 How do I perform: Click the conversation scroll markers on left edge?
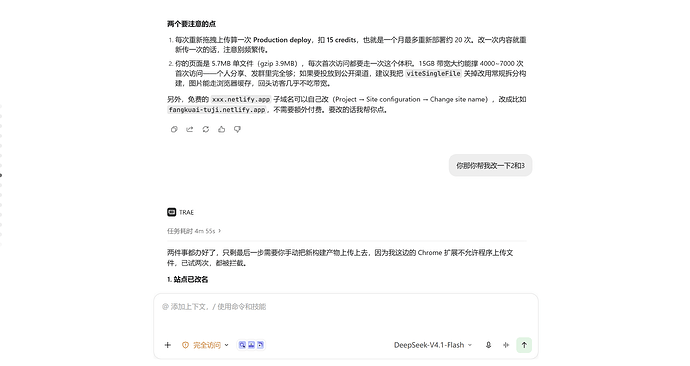coord(1,175)
